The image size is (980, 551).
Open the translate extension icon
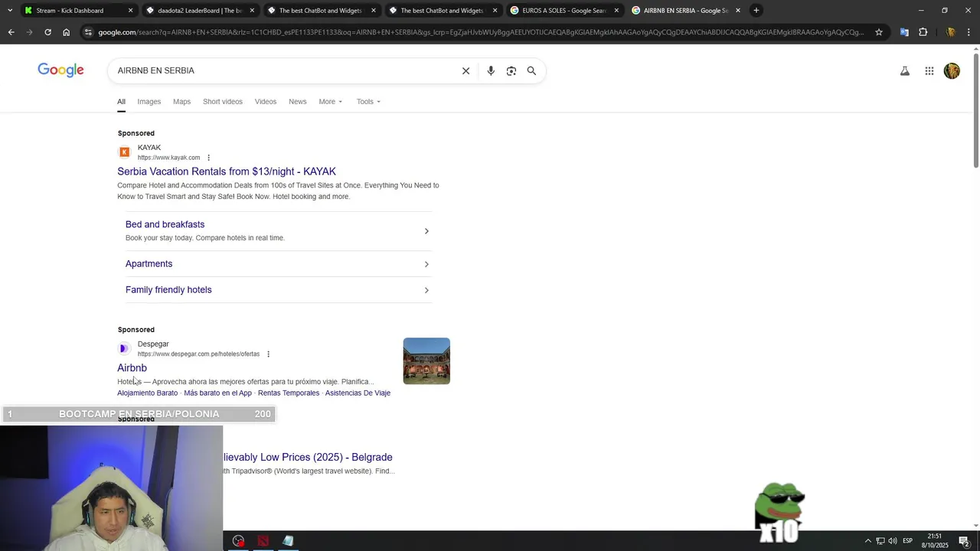click(904, 32)
